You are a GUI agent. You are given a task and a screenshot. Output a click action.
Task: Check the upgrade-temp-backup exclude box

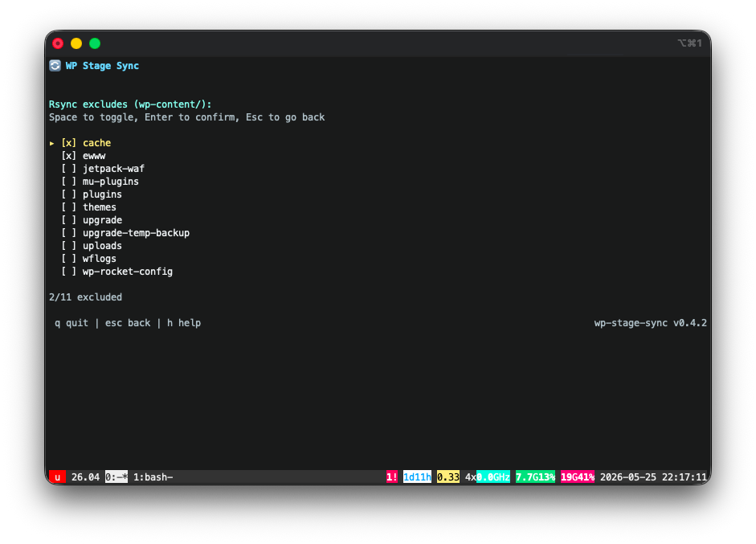click(68, 233)
